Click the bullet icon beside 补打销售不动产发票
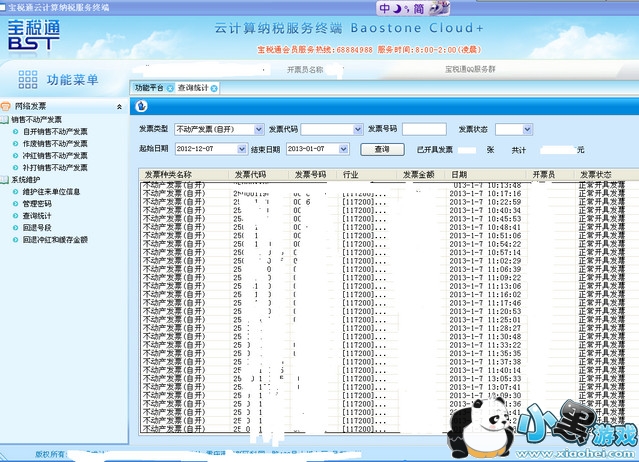Image resolution: width=639 pixels, height=462 pixels. (x=15, y=167)
